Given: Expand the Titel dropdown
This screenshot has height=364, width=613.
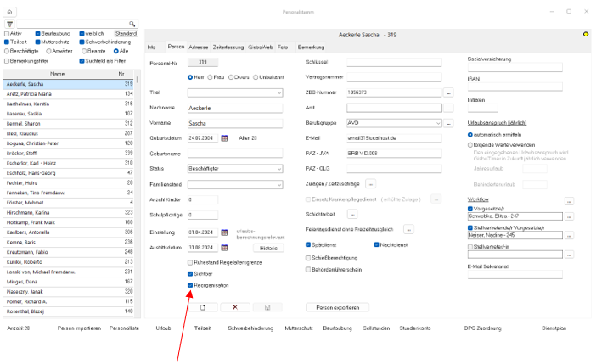Looking at the screenshot, I should point(279,92).
